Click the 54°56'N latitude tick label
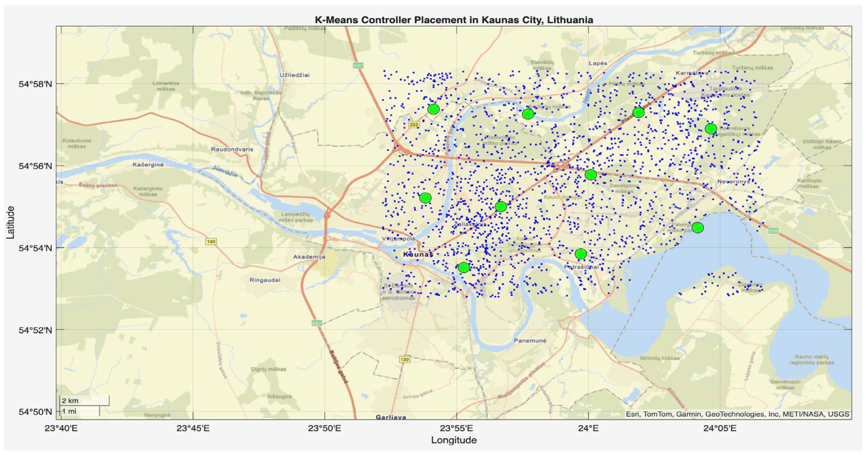This screenshot has width=868, height=455. [35, 166]
